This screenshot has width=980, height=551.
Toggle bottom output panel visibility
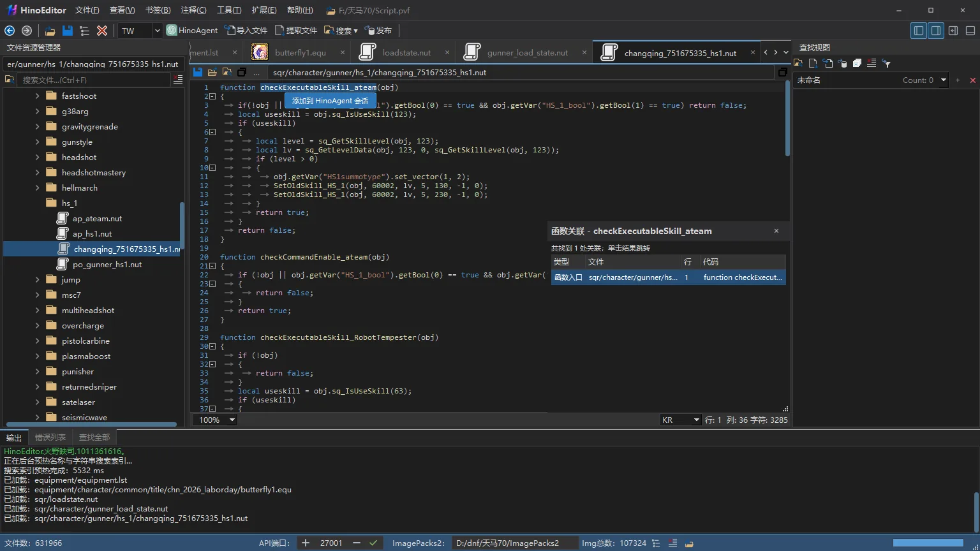point(970,31)
